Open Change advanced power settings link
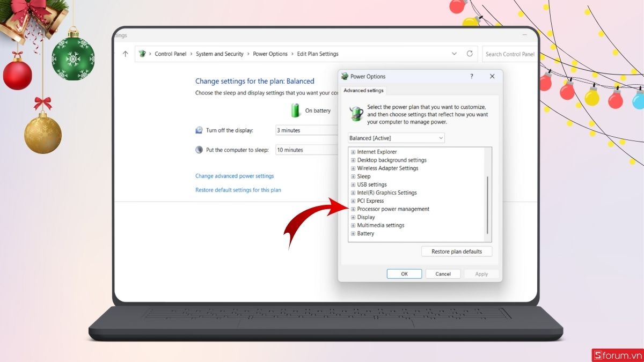The width and height of the screenshot is (644, 362). (x=235, y=176)
